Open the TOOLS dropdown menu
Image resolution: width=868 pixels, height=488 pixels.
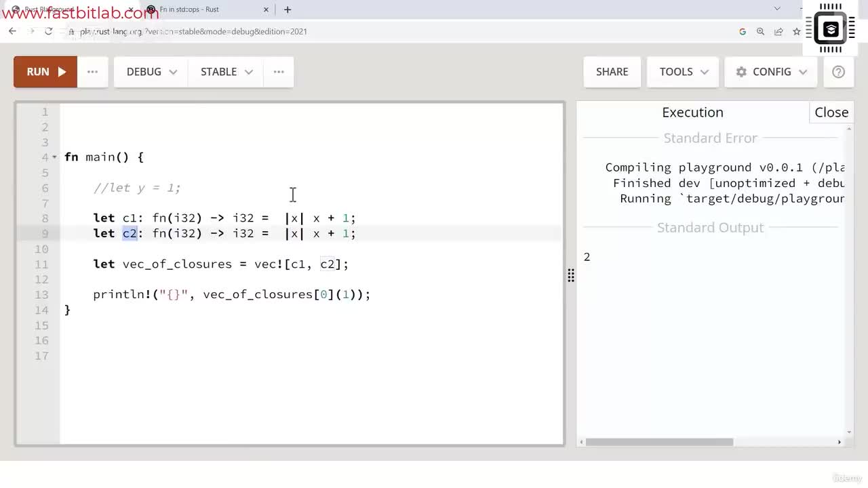pos(684,72)
